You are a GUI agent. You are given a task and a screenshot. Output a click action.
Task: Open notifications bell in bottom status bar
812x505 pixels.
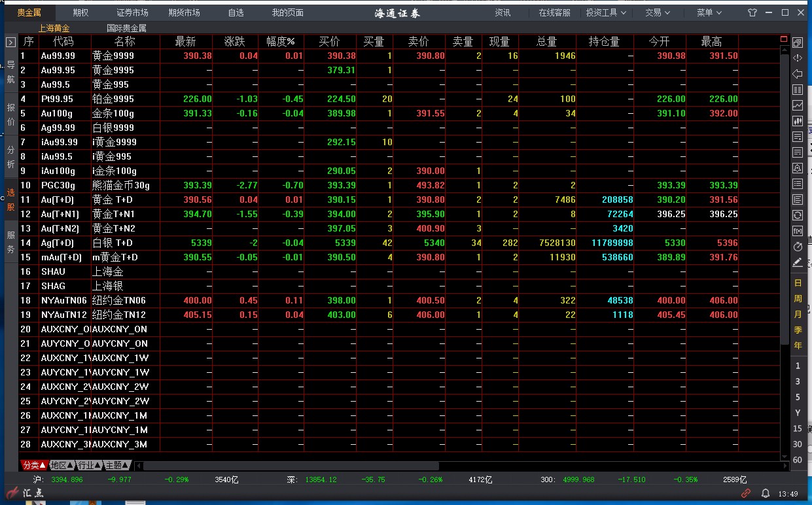[765, 493]
